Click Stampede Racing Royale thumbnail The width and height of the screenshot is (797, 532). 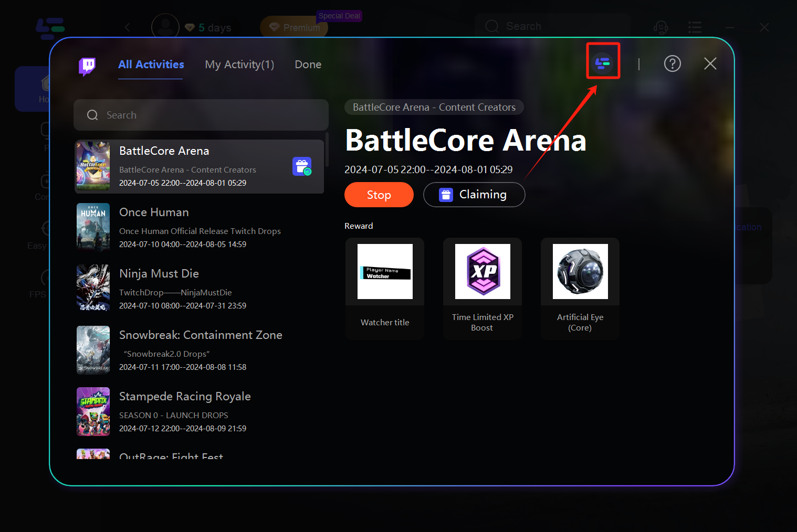pos(93,412)
